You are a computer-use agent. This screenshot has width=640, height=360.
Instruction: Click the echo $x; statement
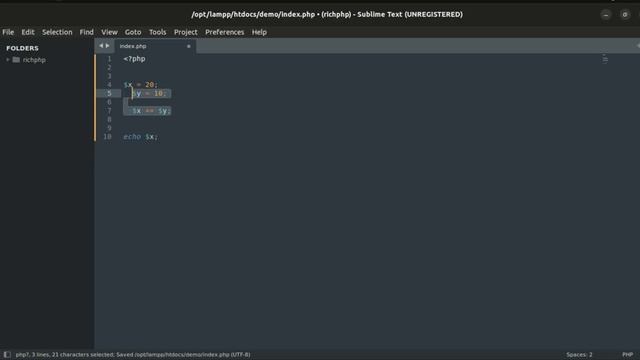tap(141, 137)
